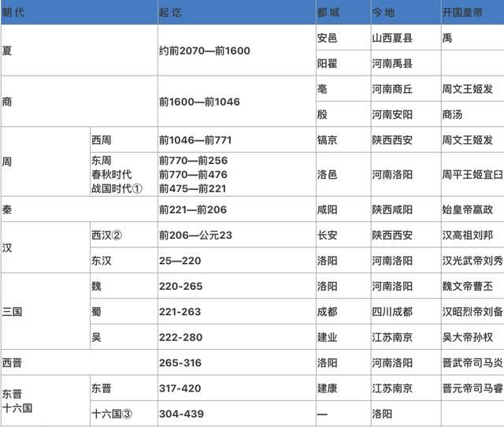Click the 都城 column header
This screenshot has height=427, width=504.
(343, 13)
